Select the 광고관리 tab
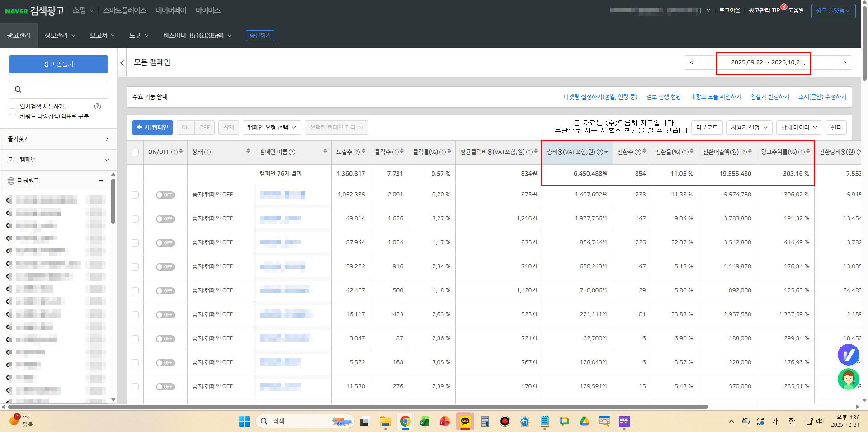 pyautogui.click(x=19, y=35)
